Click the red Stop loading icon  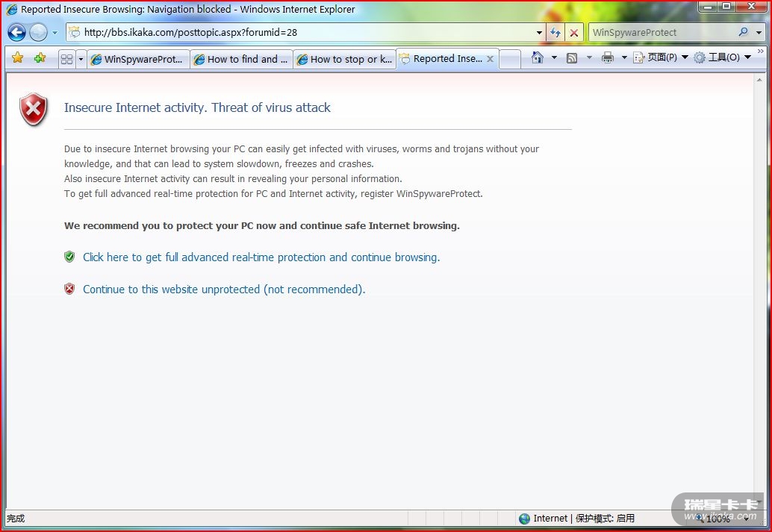573,33
